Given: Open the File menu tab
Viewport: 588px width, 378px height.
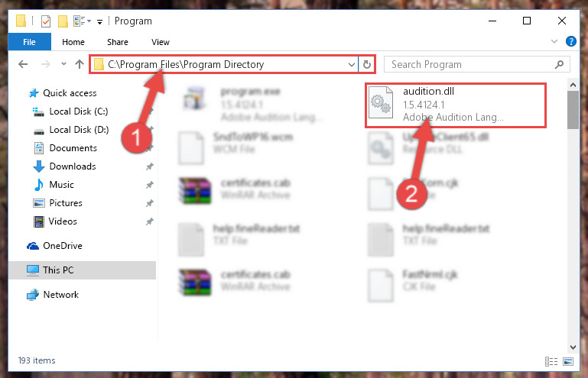Looking at the screenshot, I should coord(29,42).
